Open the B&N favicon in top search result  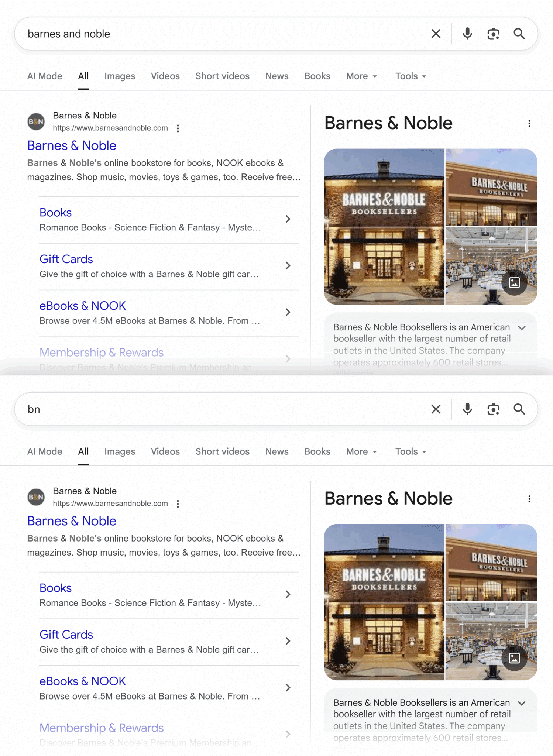tap(36, 122)
